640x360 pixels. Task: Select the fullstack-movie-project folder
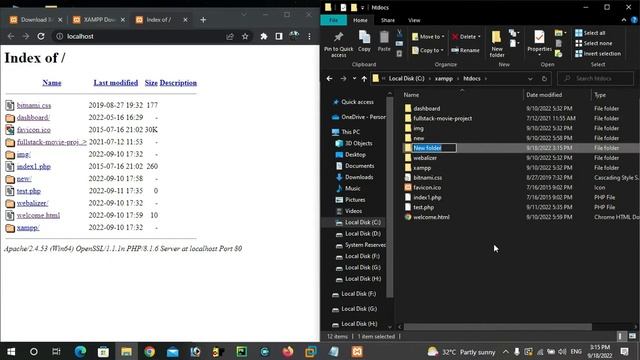point(442,118)
